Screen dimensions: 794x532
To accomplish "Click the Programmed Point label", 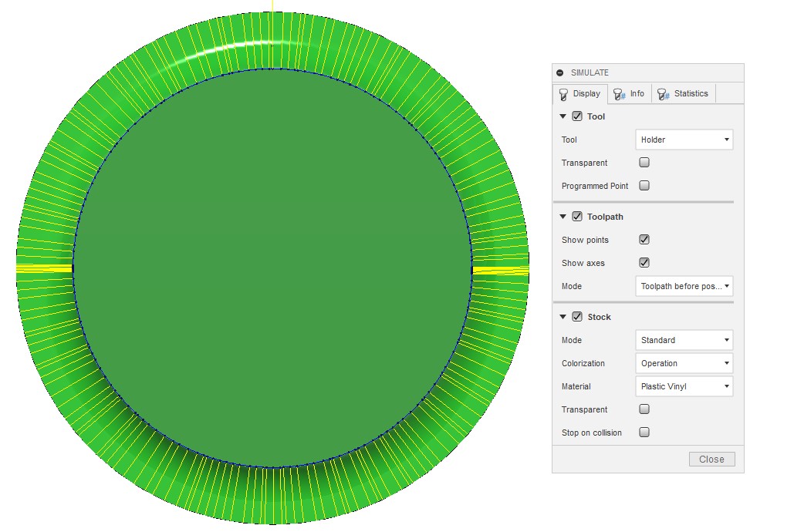I will pyautogui.click(x=594, y=187).
